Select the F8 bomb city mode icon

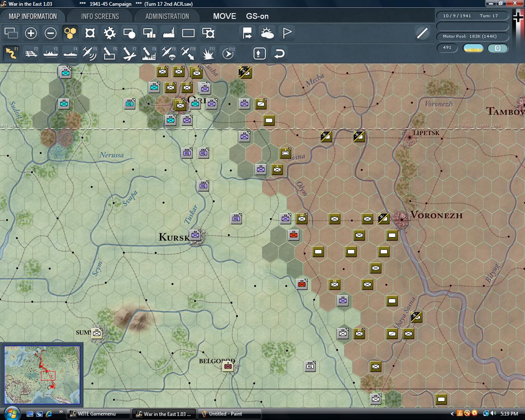tap(149, 53)
